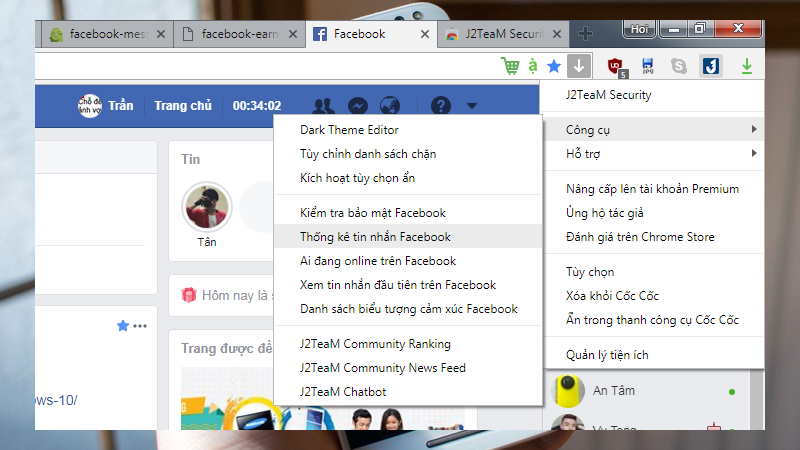Open Tân's story thumbnail

pyautogui.click(x=207, y=207)
